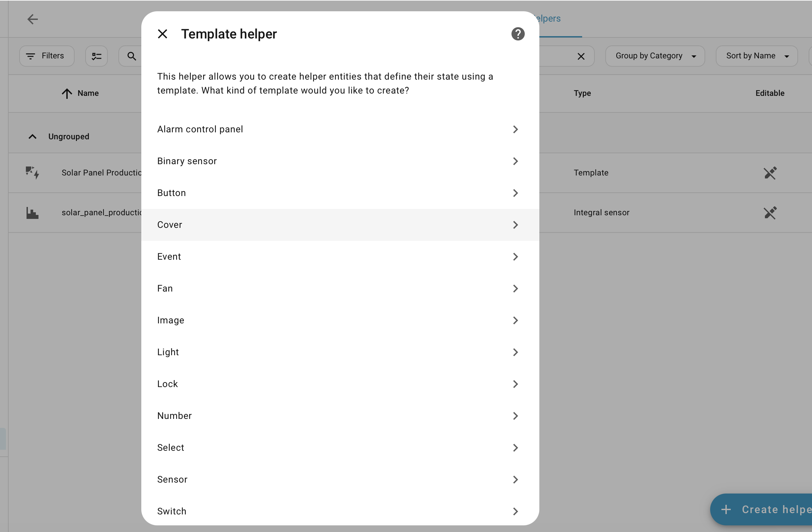Click the integral sensor chart icon
The width and height of the screenshot is (812, 532).
[33, 213]
